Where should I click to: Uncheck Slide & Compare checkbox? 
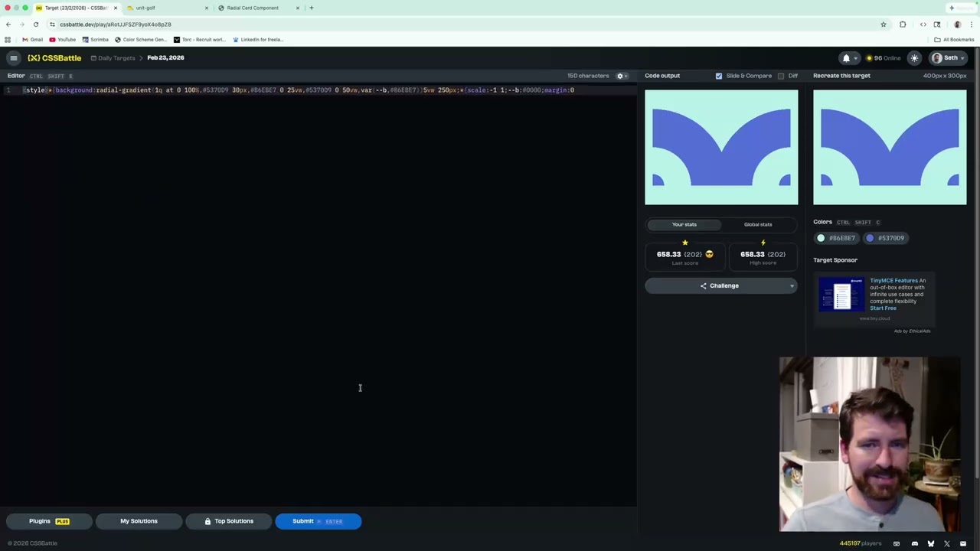[x=718, y=76]
